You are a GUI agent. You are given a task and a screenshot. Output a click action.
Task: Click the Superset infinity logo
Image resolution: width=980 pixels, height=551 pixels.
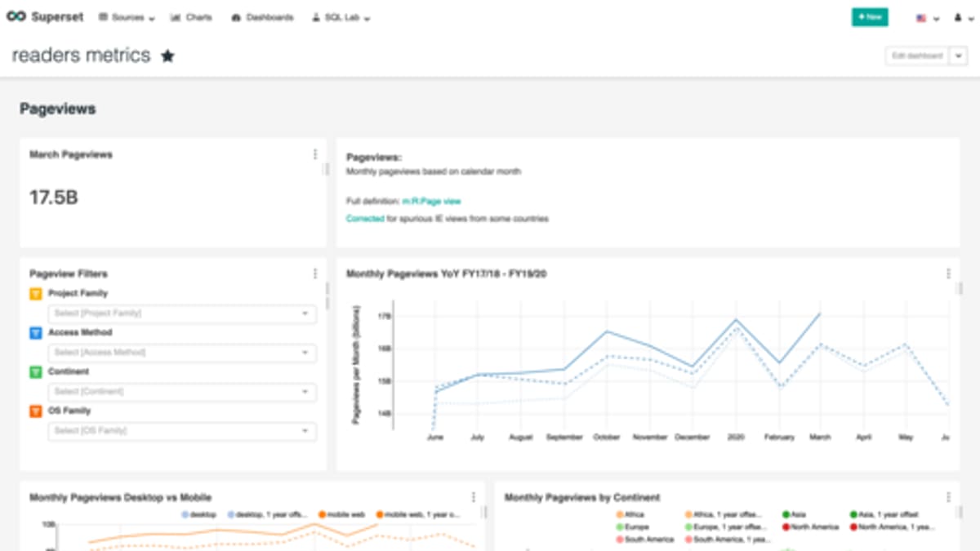pyautogui.click(x=16, y=17)
